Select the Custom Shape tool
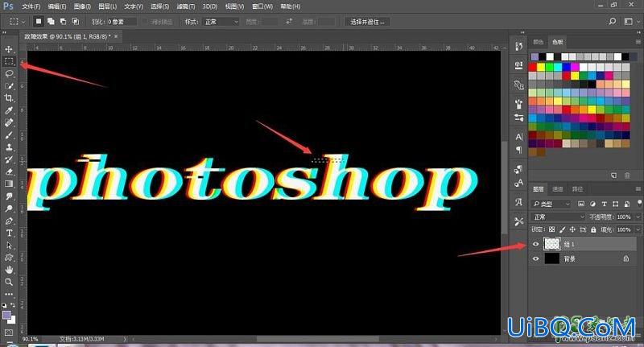Image resolution: width=644 pixels, height=347 pixels. coord(9,258)
